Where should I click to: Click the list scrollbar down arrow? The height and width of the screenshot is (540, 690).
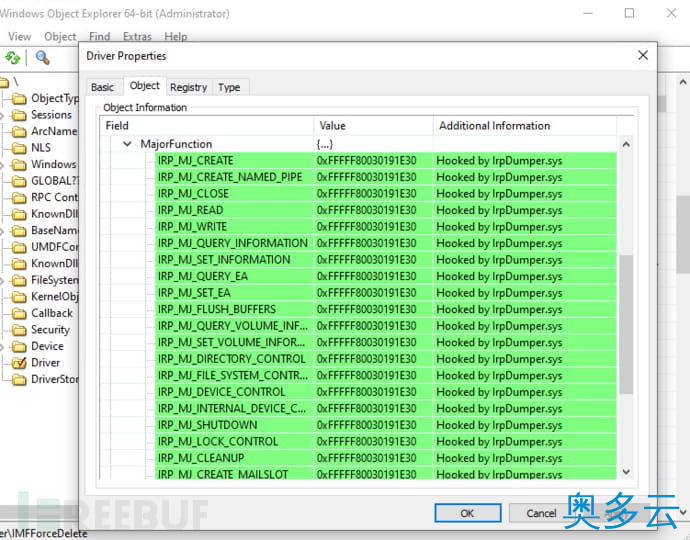(626, 472)
